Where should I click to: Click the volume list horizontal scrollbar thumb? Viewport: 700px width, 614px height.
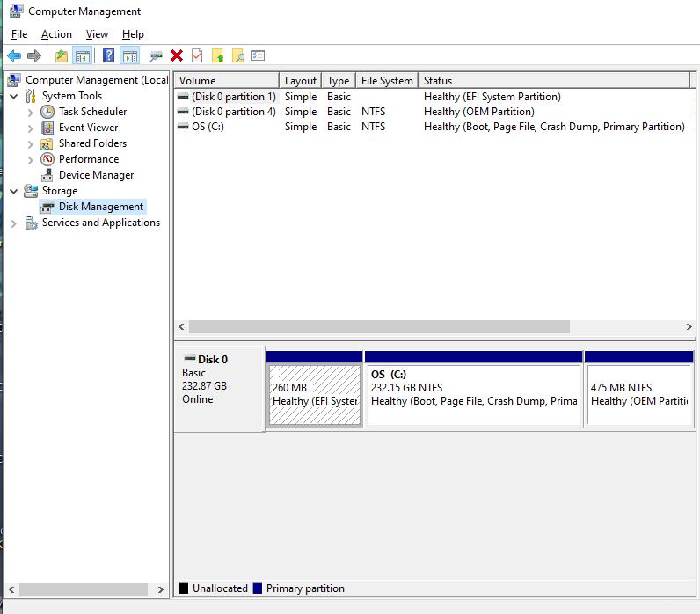[379, 327]
